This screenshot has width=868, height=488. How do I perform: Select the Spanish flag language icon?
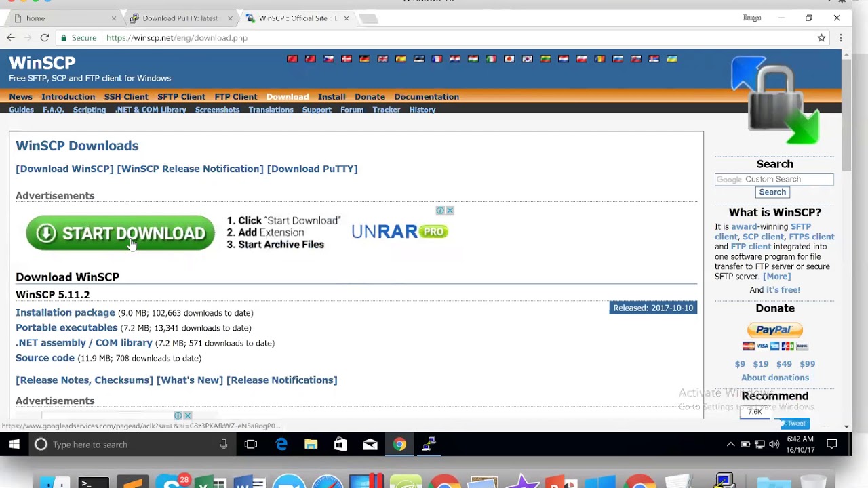coord(401,59)
